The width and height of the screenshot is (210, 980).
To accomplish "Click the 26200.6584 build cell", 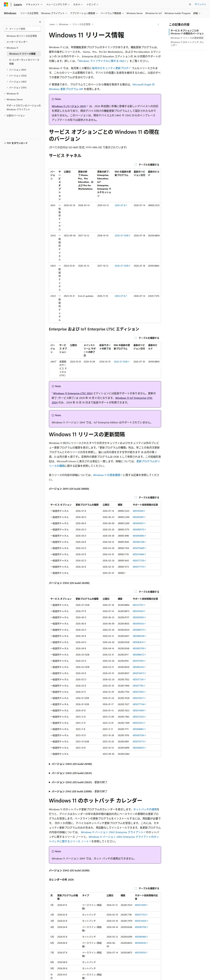I will tap(123, 754).
